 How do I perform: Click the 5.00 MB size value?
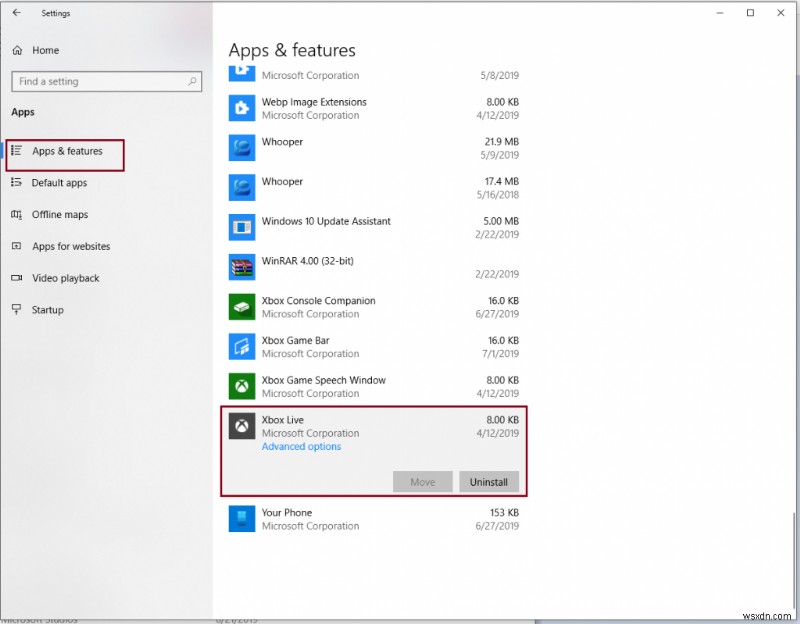click(501, 221)
